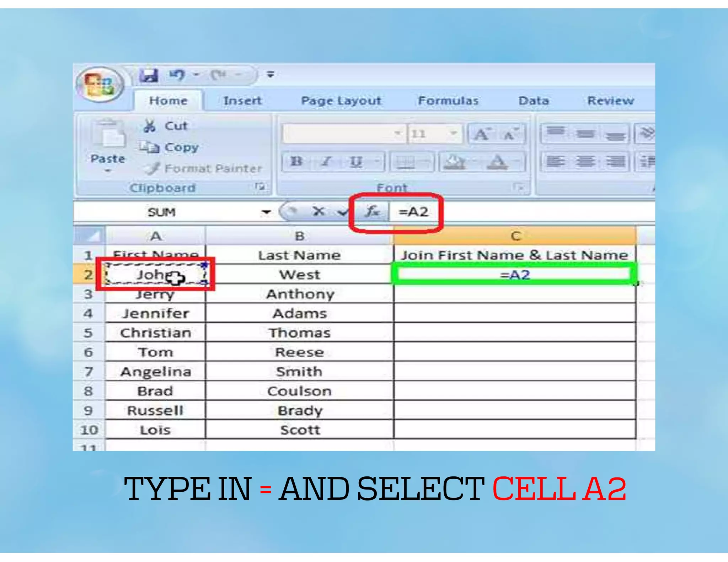Screen dimensions: 728x562
Task: Click the Save icon in quick access toolbar
Action: [x=149, y=75]
